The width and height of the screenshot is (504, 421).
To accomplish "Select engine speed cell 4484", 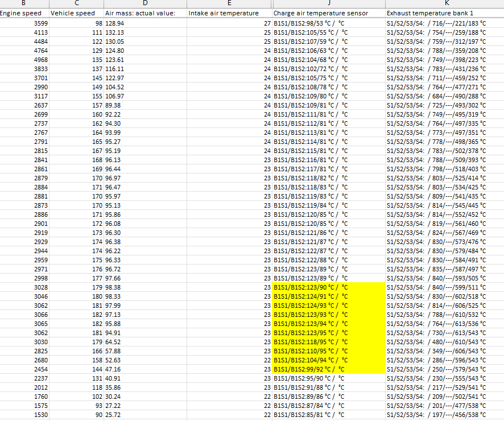I will point(24,42).
